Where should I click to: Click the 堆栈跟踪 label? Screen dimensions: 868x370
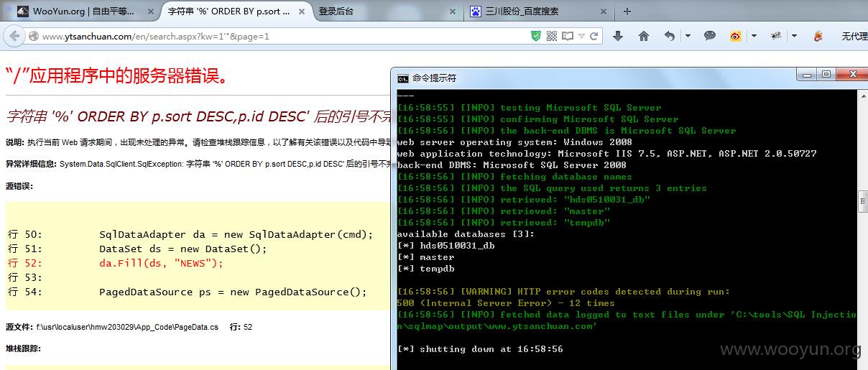[x=23, y=348]
